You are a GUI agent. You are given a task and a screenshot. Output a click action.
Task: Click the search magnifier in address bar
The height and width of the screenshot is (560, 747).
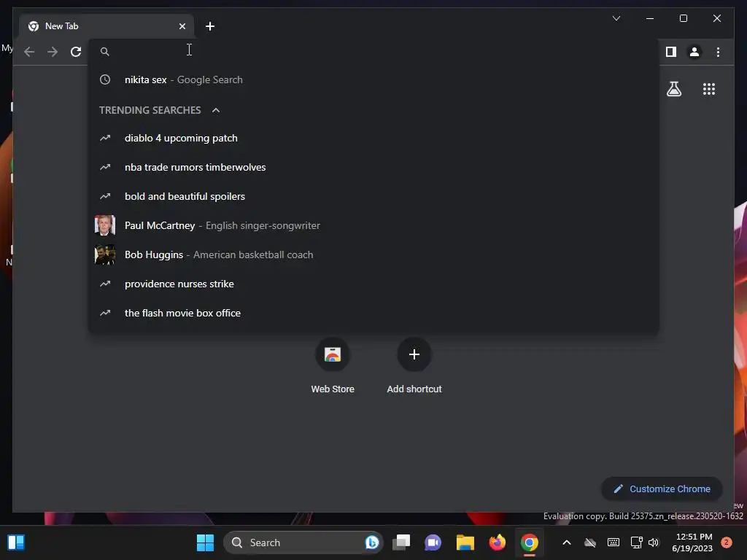click(105, 52)
